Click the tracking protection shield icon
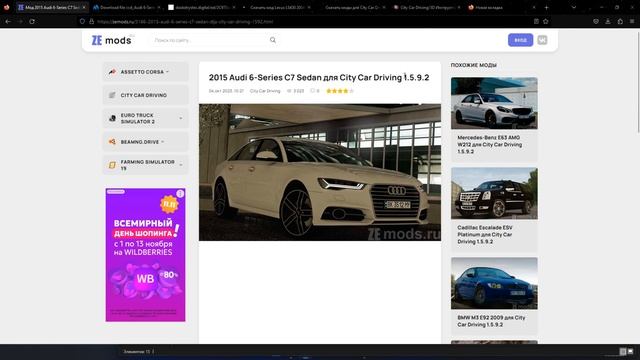The image size is (640, 360). point(82,21)
